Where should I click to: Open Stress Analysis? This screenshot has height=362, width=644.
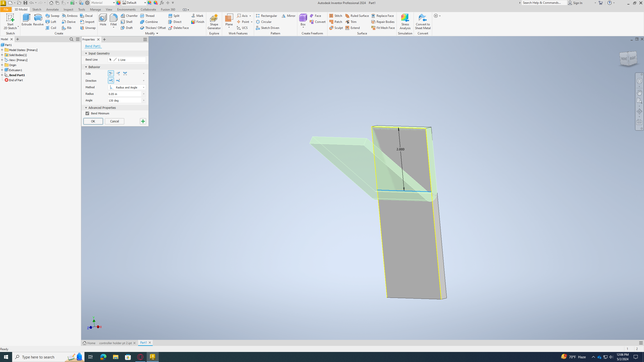[x=405, y=22]
